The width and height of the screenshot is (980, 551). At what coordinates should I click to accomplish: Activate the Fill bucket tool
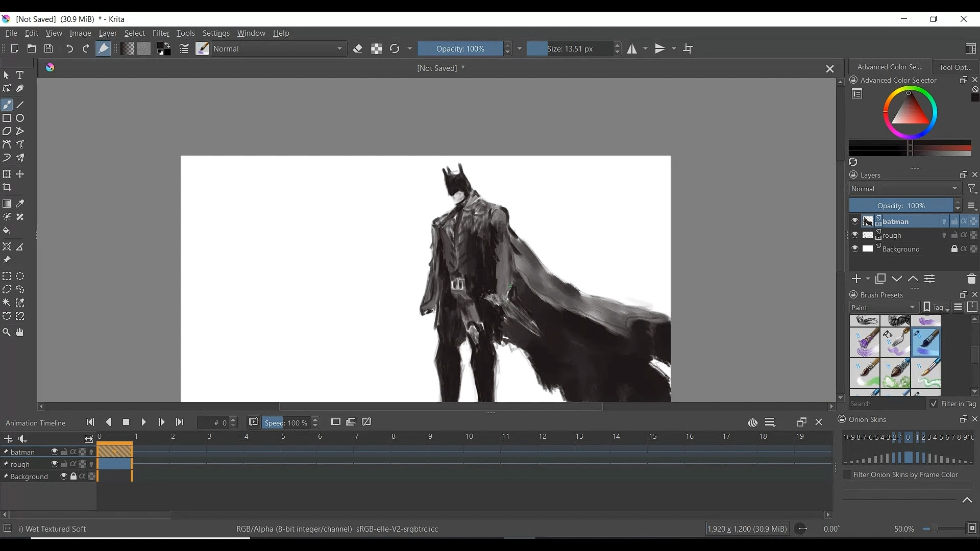coord(7,231)
